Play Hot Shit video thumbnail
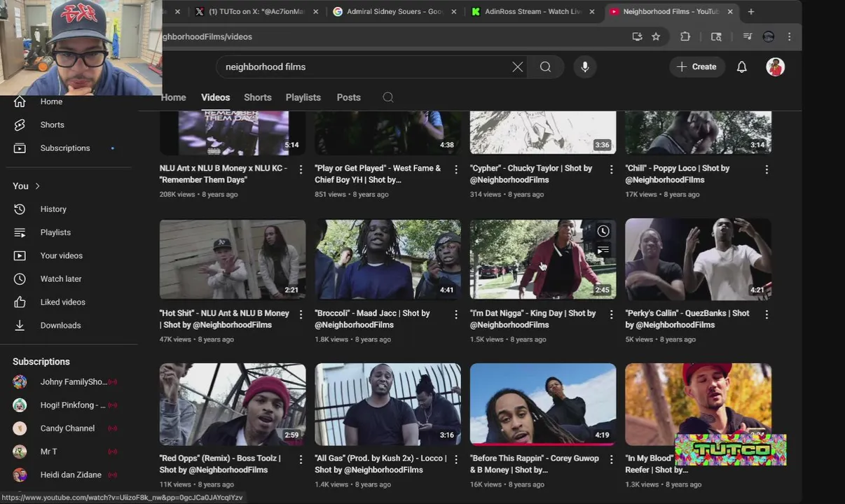845x504 pixels. tap(233, 260)
